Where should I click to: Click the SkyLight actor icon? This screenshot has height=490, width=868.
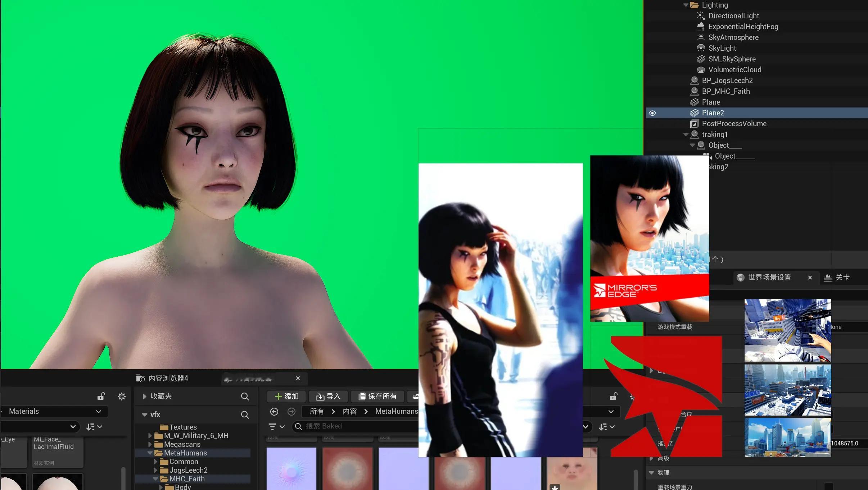point(700,48)
